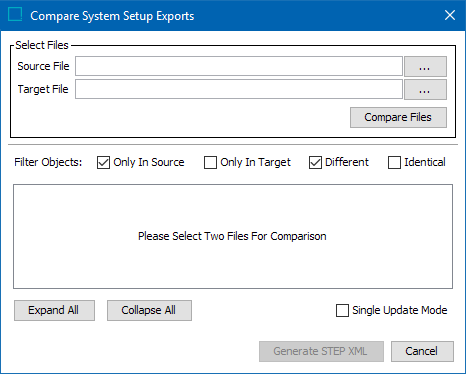Click the Compare System Setup Exports title text
This screenshot has width=466, height=374.
112,16
